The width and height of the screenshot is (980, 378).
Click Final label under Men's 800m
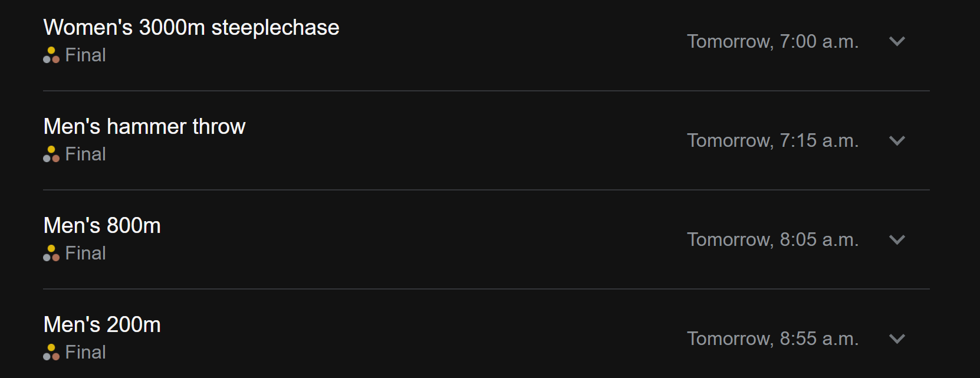click(x=85, y=253)
